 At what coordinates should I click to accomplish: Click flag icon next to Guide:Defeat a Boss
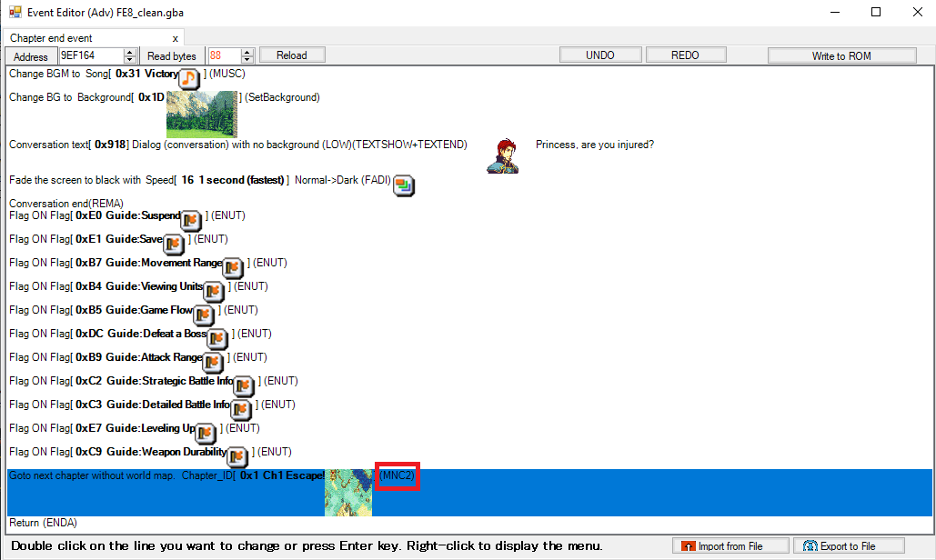pyautogui.click(x=217, y=338)
